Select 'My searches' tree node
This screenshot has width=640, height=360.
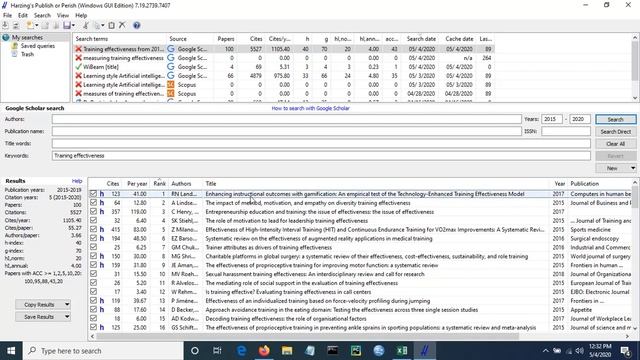(27, 38)
